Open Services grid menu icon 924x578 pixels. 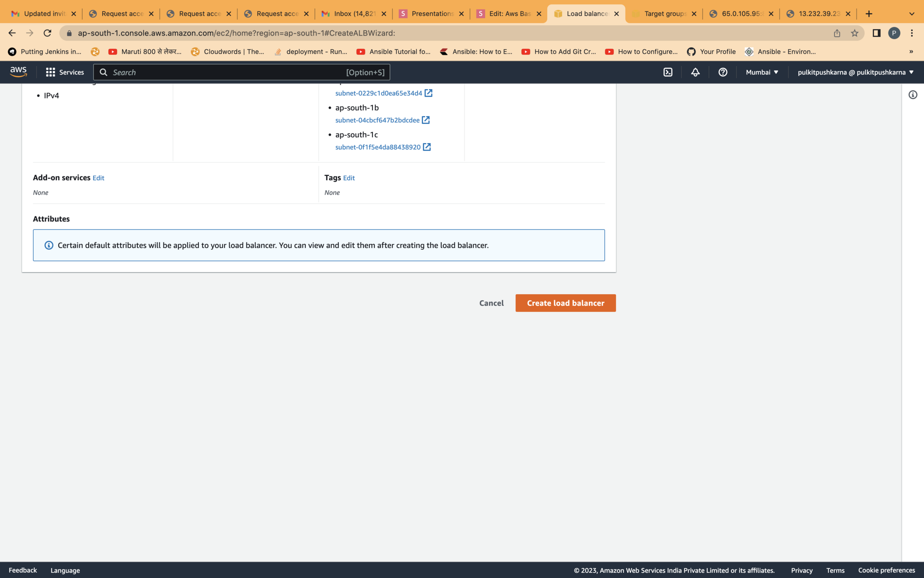coord(50,72)
